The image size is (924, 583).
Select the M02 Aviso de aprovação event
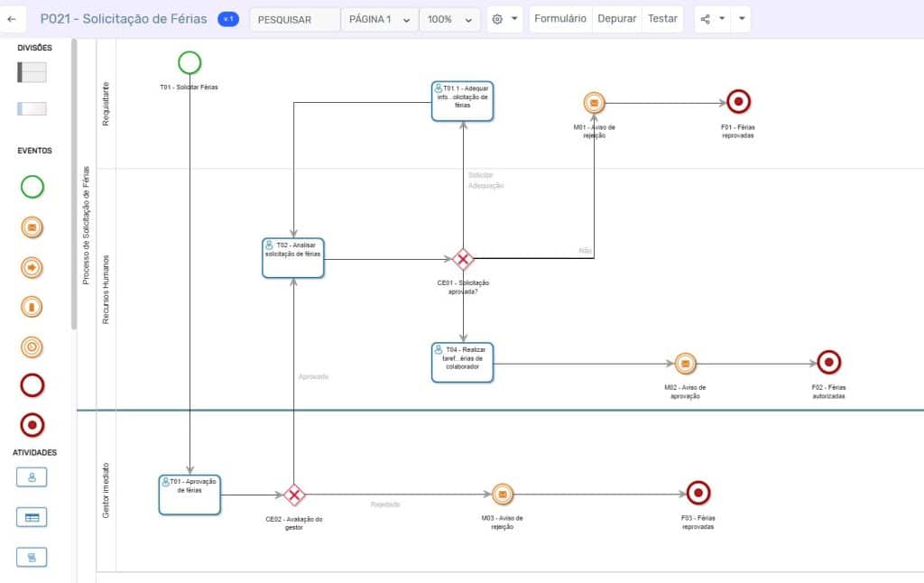pyautogui.click(x=686, y=364)
